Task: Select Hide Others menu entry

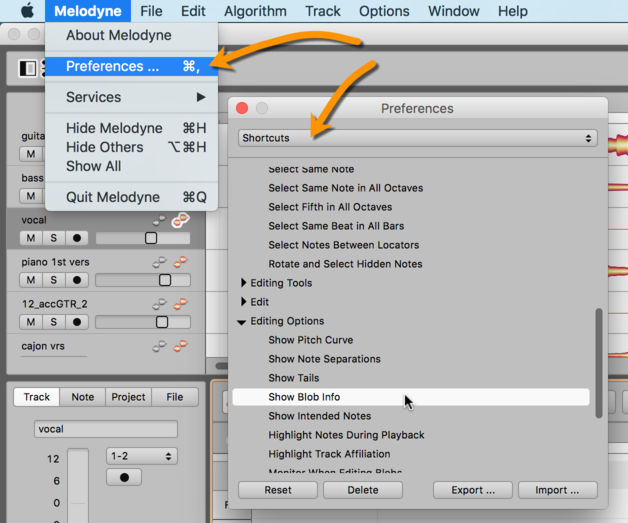Action: click(x=132, y=147)
